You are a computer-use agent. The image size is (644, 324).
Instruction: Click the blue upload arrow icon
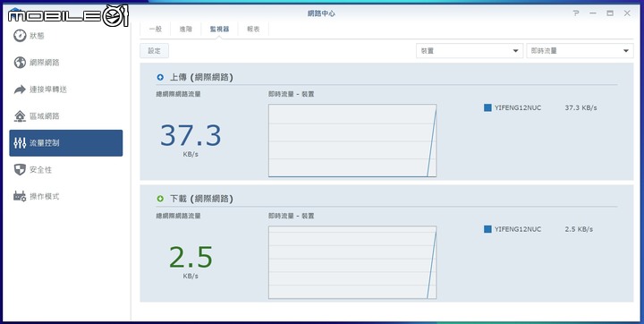coord(160,77)
